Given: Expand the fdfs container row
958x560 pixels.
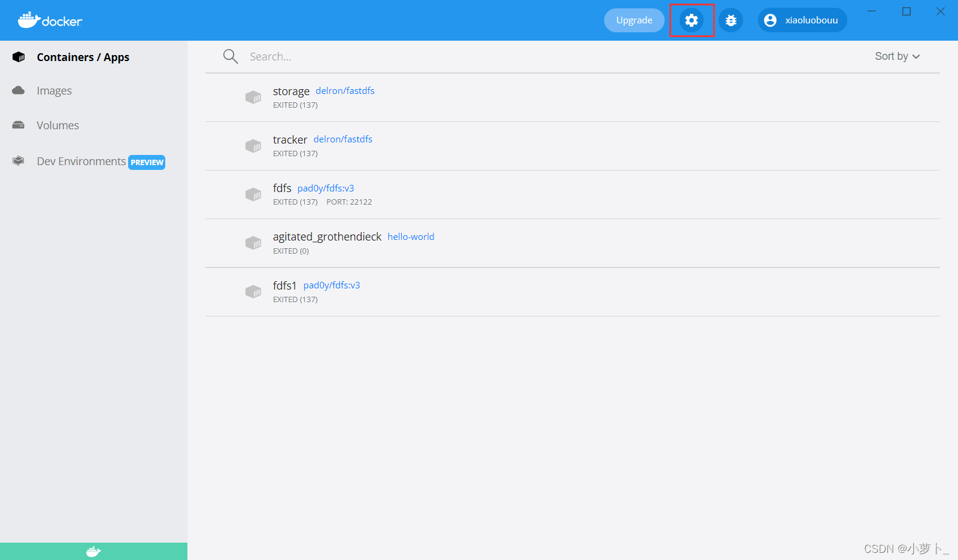Looking at the screenshot, I should tap(282, 187).
